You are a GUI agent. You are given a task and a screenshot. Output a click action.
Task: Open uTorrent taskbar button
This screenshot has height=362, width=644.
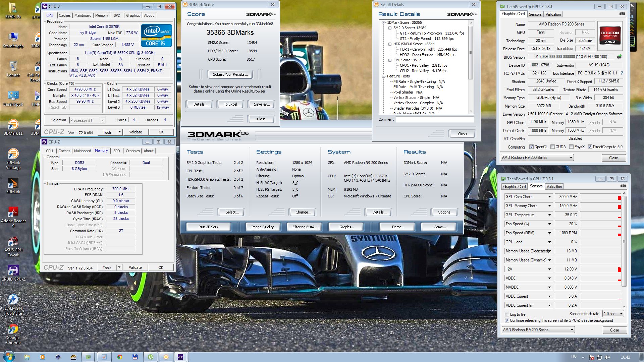[x=151, y=357]
